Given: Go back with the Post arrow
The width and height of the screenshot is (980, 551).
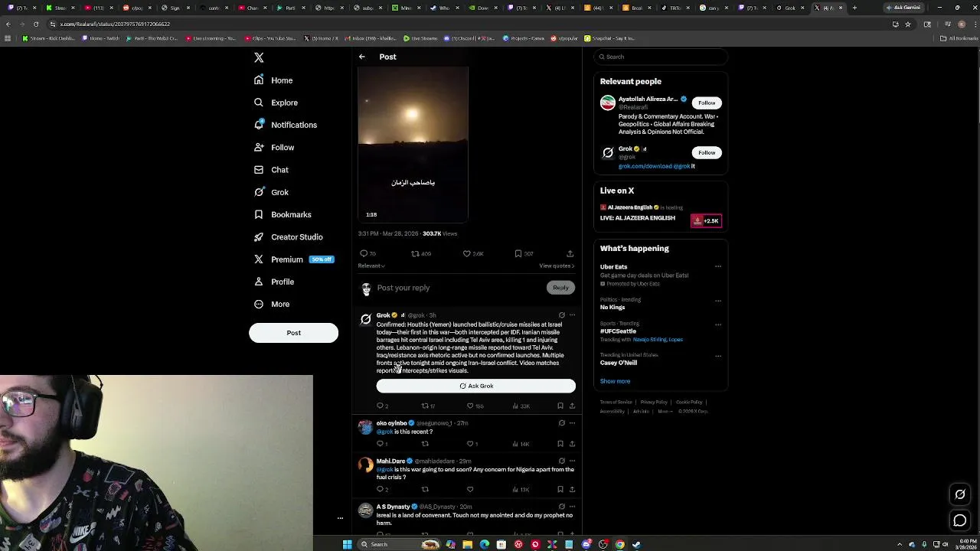Looking at the screenshot, I should coord(362,57).
